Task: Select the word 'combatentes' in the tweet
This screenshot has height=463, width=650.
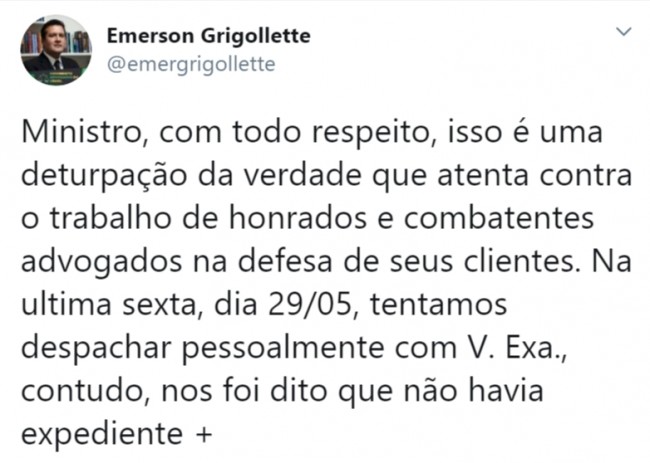Action: click(499, 218)
